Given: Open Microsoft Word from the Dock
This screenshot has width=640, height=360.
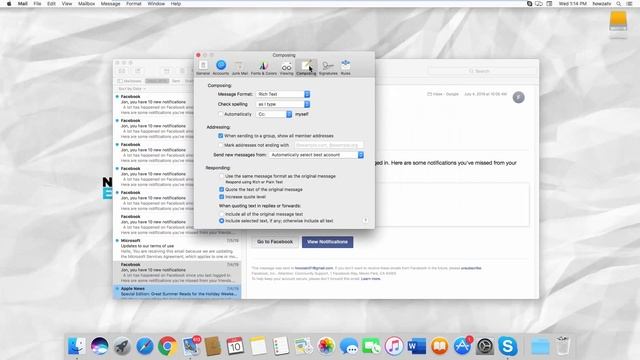Looking at the screenshot, I should pyautogui.click(x=416, y=346).
